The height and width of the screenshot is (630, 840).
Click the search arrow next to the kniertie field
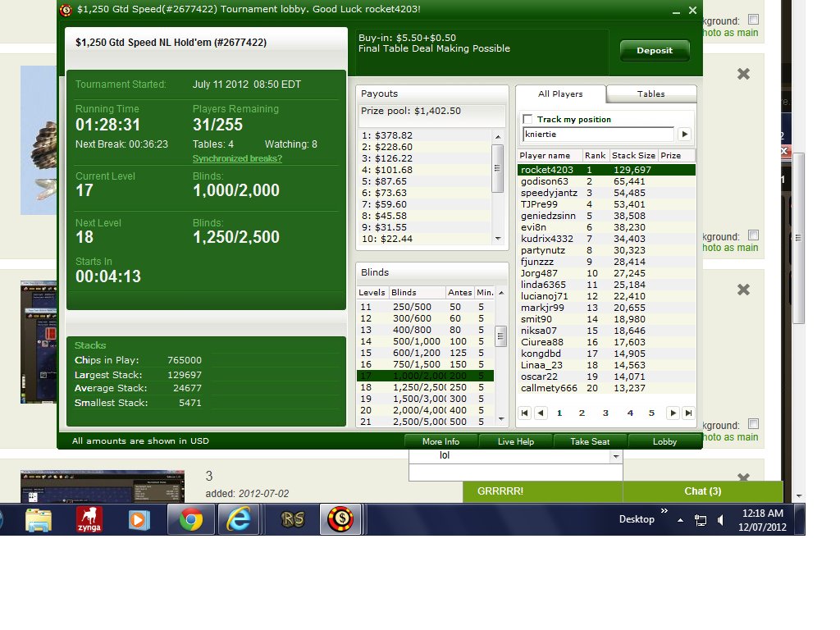pos(685,135)
